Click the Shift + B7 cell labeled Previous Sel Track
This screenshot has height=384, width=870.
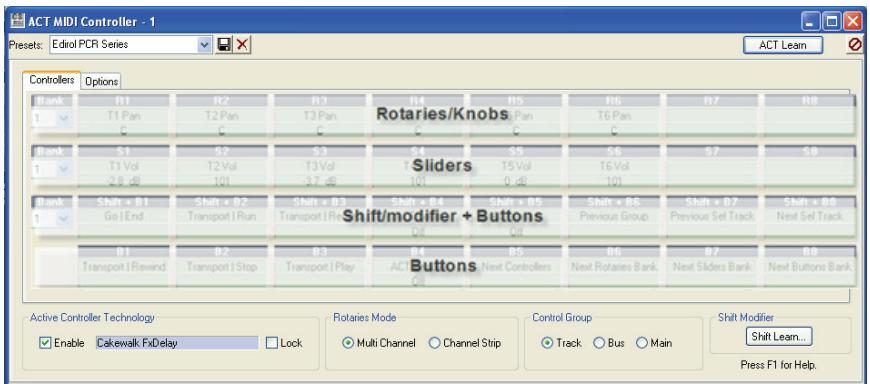pyautogui.click(x=712, y=217)
